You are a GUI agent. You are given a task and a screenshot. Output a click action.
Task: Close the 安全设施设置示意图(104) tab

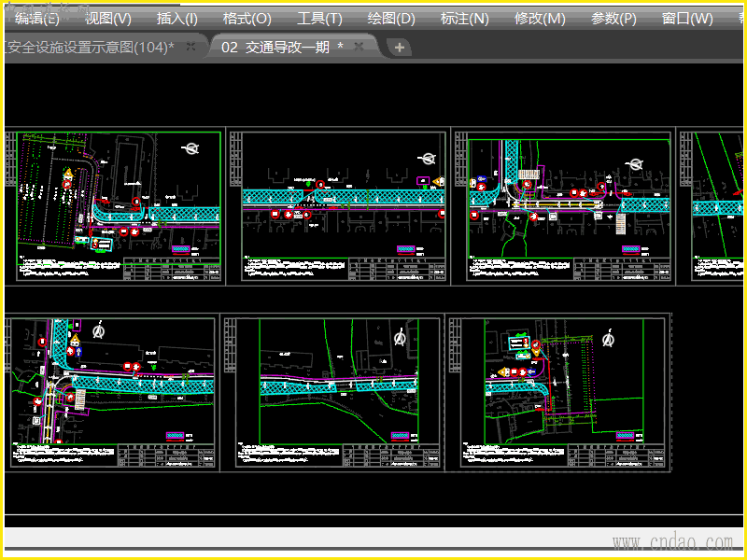point(190,47)
